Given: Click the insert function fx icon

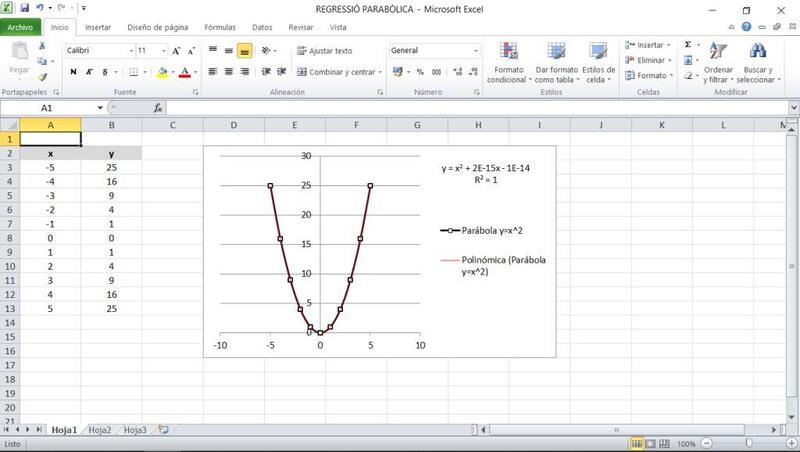Looking at the screenshot, I should [157, 108].
